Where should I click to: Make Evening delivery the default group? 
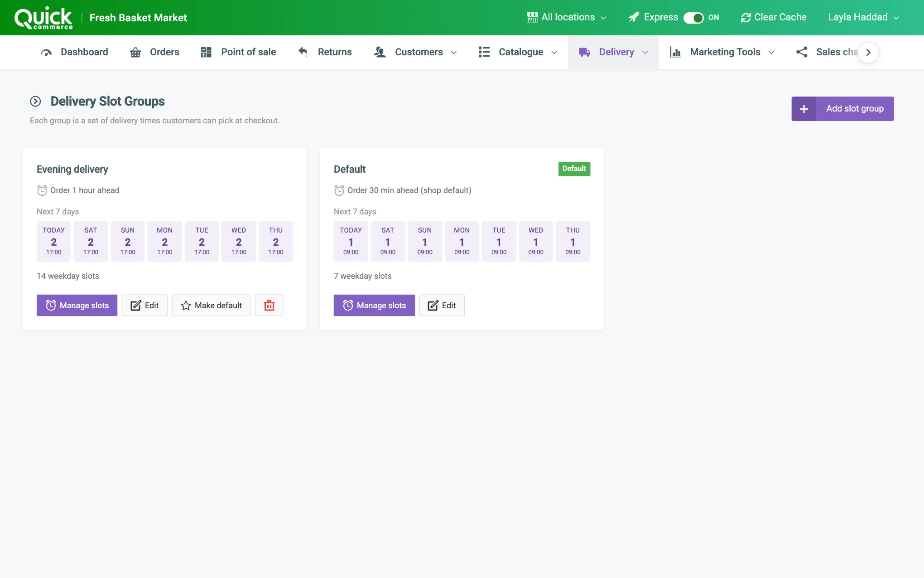(211, 305)
